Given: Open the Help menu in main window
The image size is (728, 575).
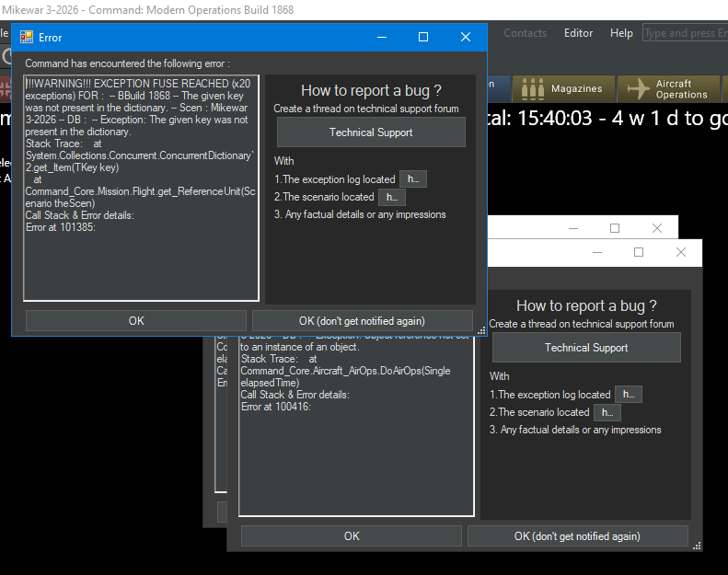Looking at the screenshot, I should 621,33.
